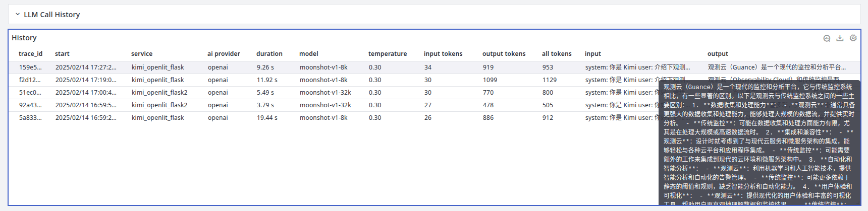Click the temperature column header

click(x=388, y=54)
